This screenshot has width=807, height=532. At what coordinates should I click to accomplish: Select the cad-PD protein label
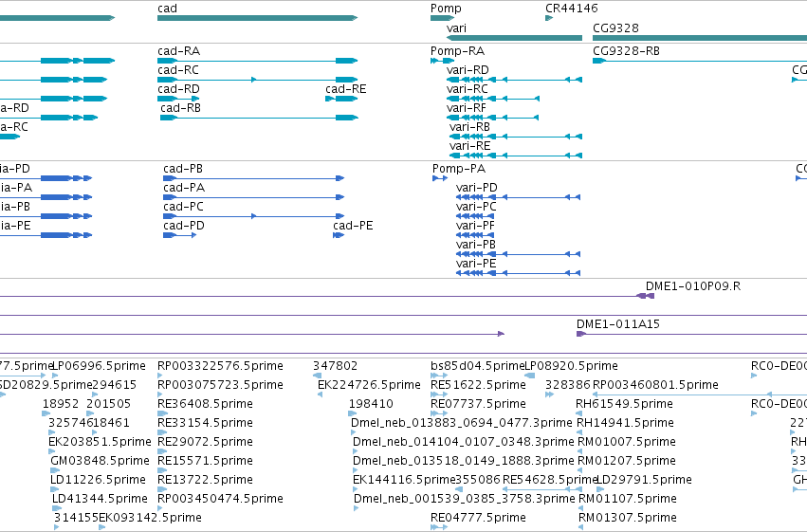click(184, 226)
